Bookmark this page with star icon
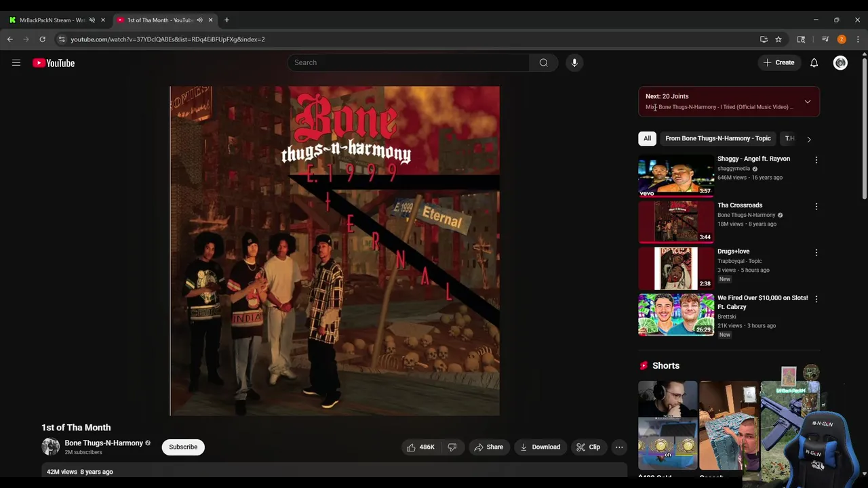868x488 pixels. [778, 39]
